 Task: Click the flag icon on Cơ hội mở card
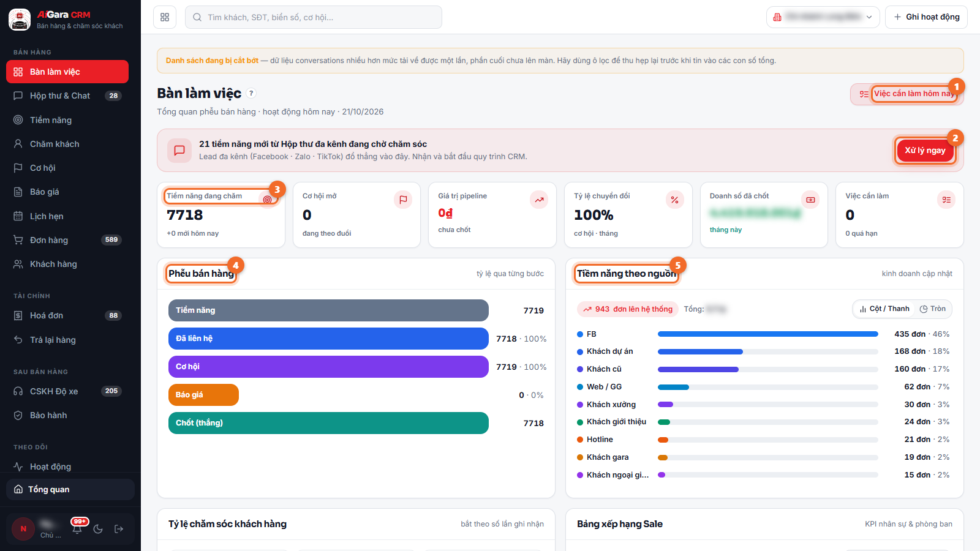point(403,200)
